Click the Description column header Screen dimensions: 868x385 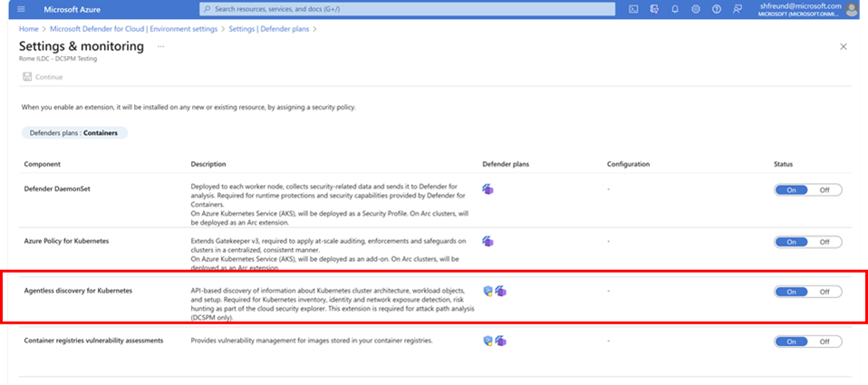point(208,164)
